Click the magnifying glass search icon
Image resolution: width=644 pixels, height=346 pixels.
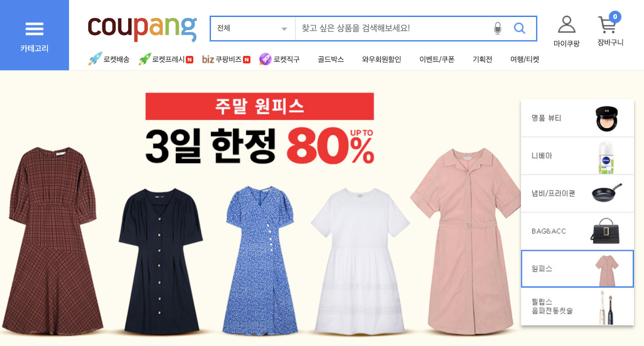point(520,28)
